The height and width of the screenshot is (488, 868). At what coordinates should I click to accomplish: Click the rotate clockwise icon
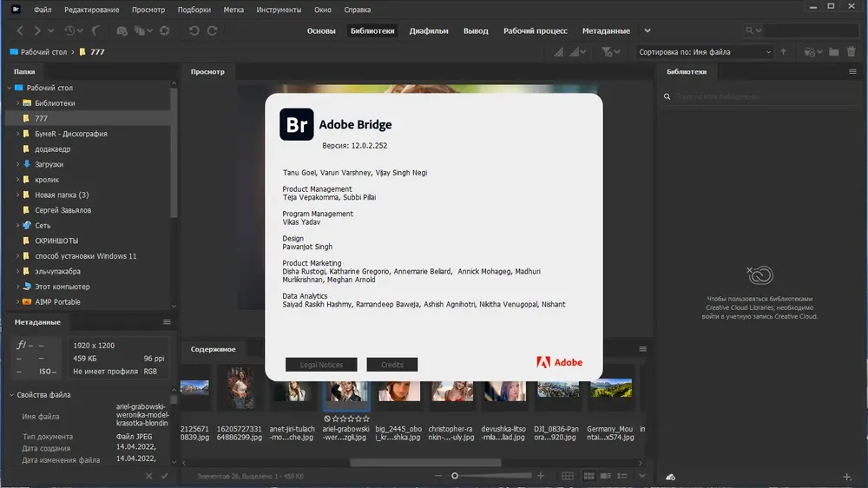tap(213, 30)
